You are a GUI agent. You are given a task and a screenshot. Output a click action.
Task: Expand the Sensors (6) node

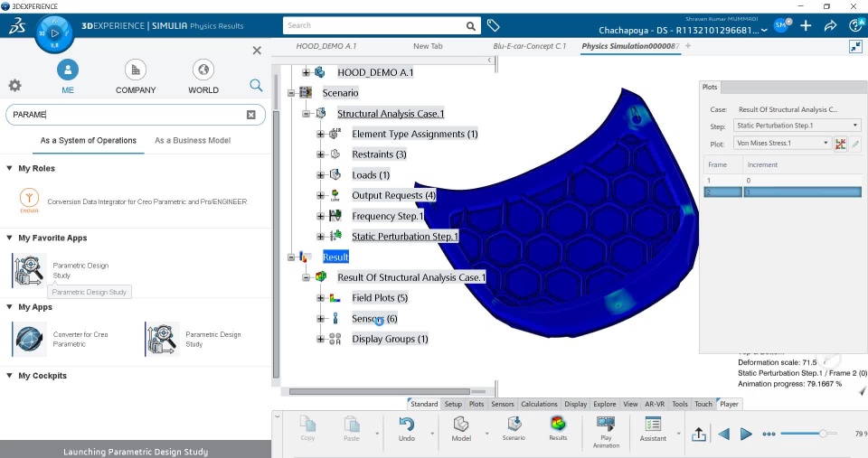[x=320, y=319]
